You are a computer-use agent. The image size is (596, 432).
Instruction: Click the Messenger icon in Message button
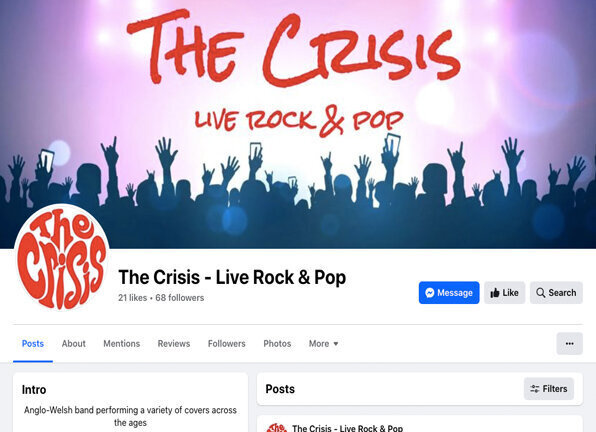point(430,293)
